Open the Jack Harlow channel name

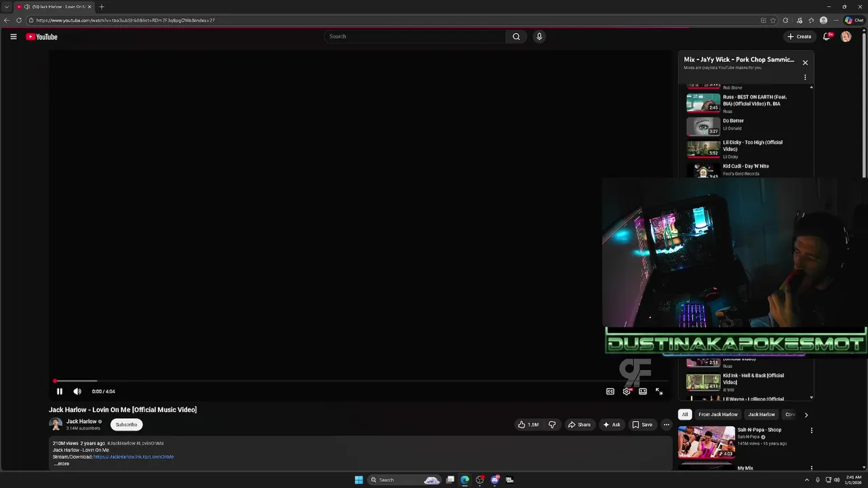tap(81, 422)
